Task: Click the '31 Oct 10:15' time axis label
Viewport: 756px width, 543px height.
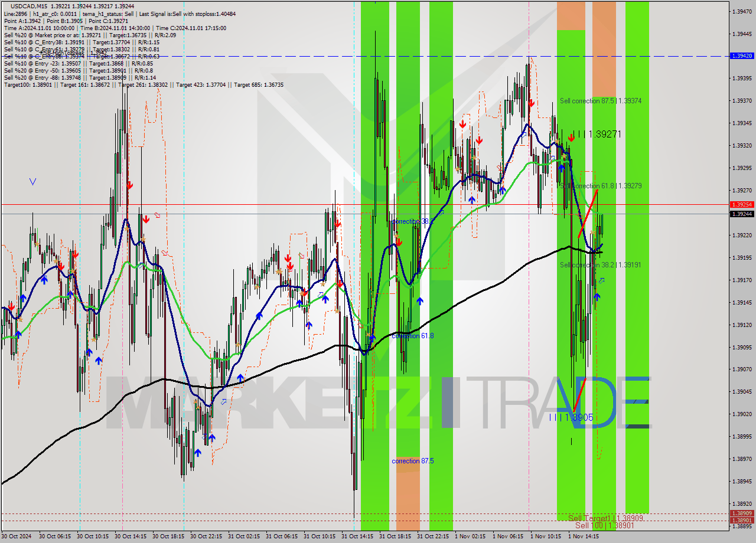Action: (320, 537)
